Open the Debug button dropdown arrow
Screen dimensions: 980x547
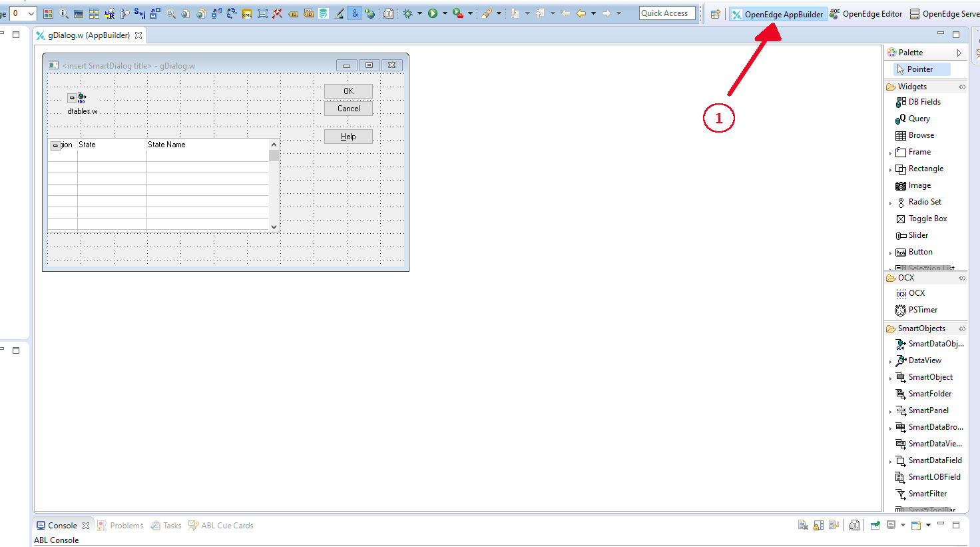(419, 13)
